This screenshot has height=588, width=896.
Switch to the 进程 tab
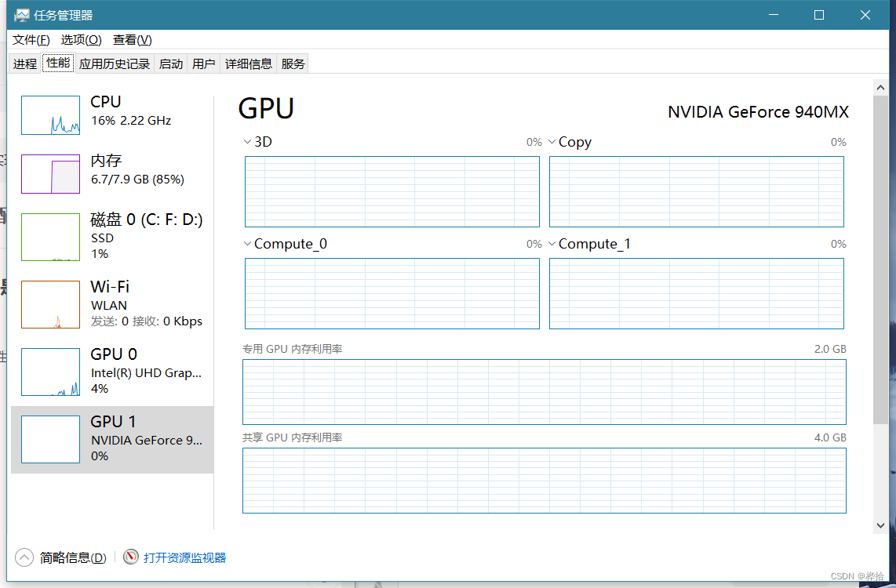[24, 64]
